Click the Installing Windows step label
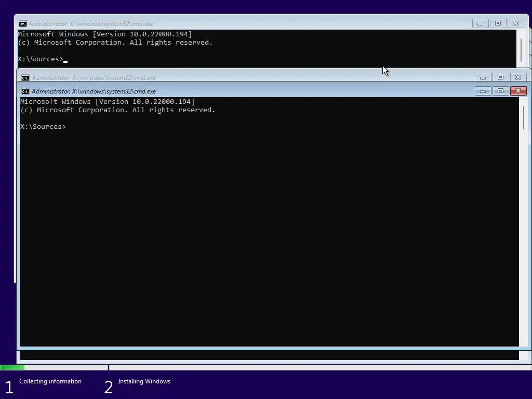532x399 pixels. click(144, 381)
